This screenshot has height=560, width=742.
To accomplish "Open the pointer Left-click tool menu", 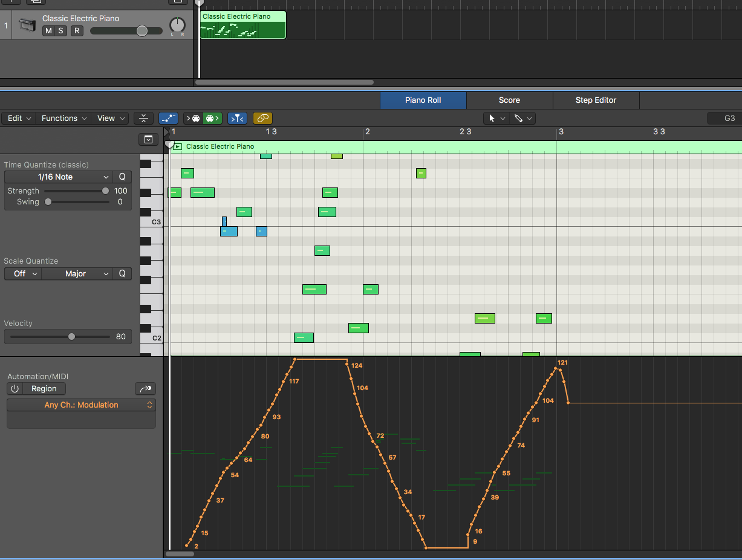I will coord(496,118).
